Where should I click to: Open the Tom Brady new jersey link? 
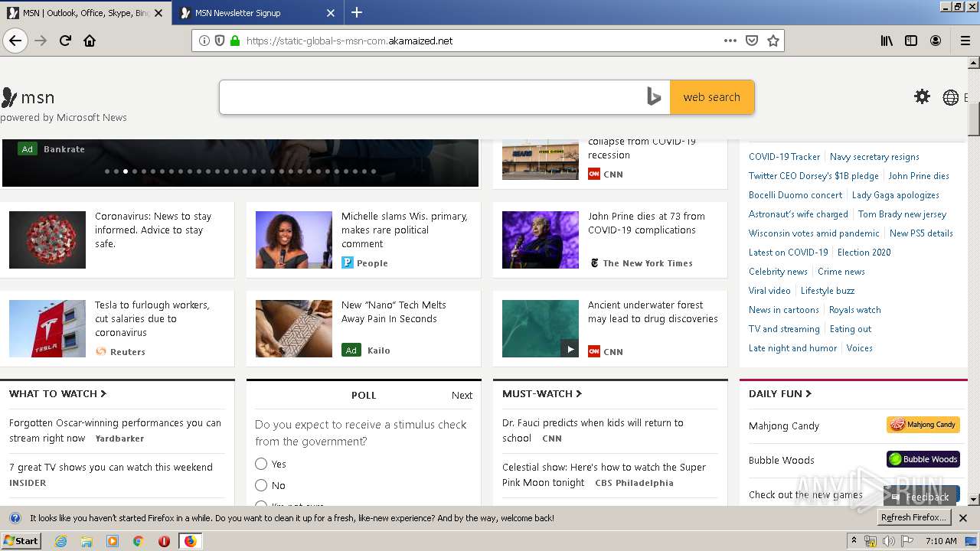pos(902,214)
